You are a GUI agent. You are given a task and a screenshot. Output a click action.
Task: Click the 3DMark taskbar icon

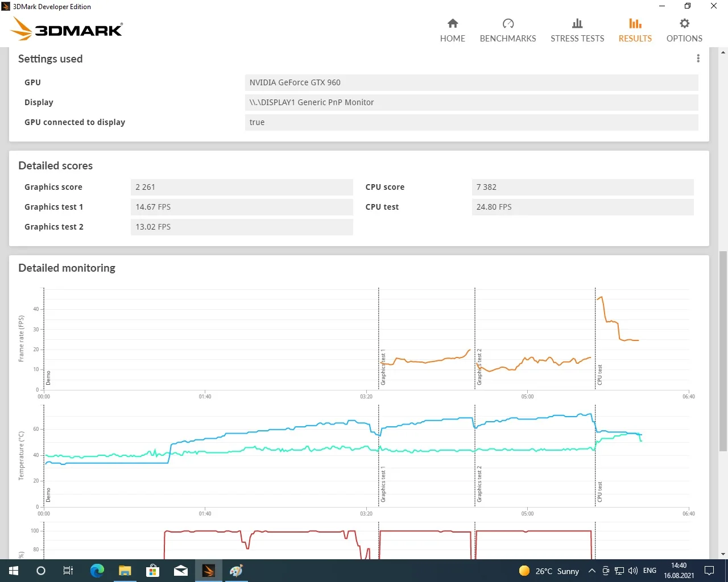pos(208,571)
